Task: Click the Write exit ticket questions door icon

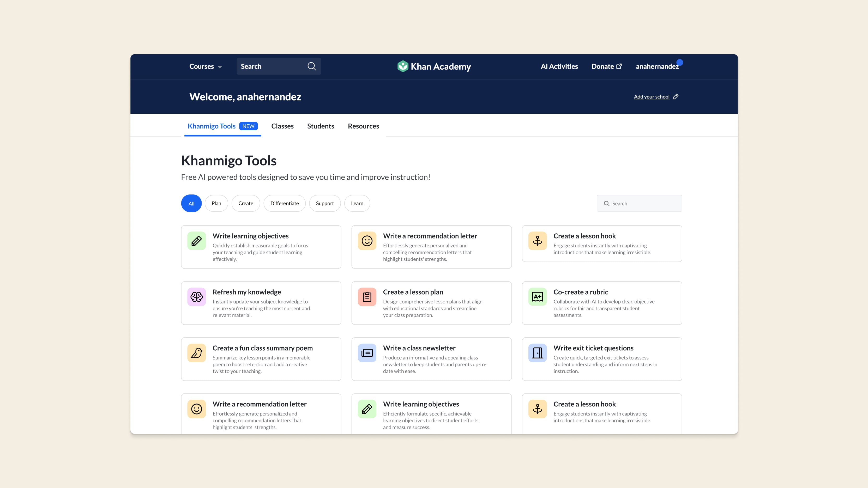Action: 537,353
